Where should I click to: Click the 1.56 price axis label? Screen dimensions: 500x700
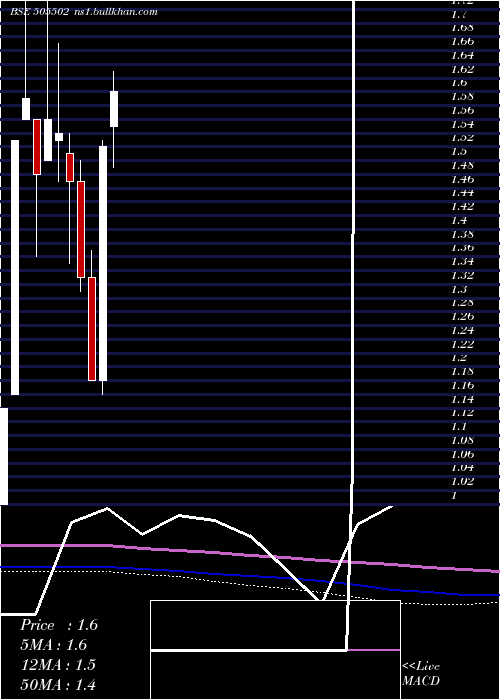[462, 110]
